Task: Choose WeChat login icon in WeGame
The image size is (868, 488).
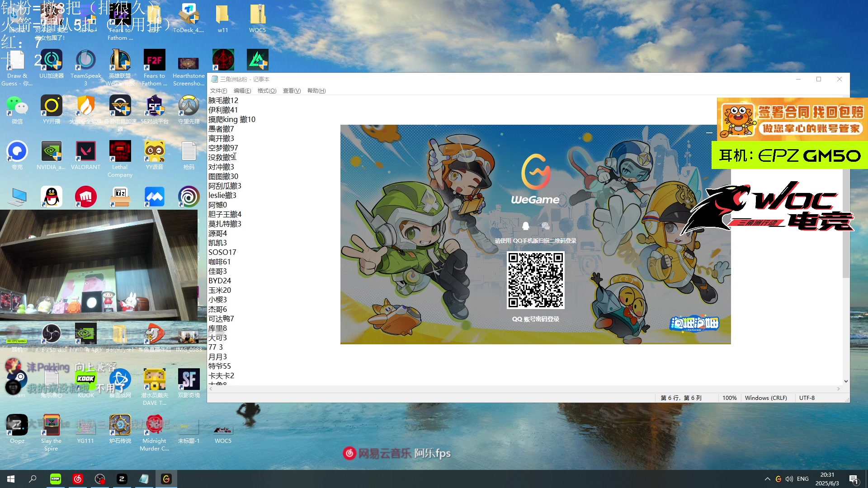Action: point(546,226)
